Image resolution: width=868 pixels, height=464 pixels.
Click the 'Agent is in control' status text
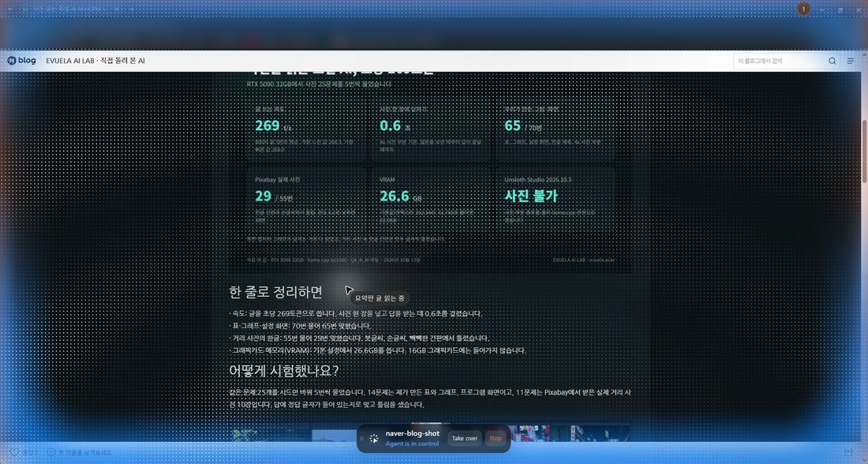(x=412, y=443)
